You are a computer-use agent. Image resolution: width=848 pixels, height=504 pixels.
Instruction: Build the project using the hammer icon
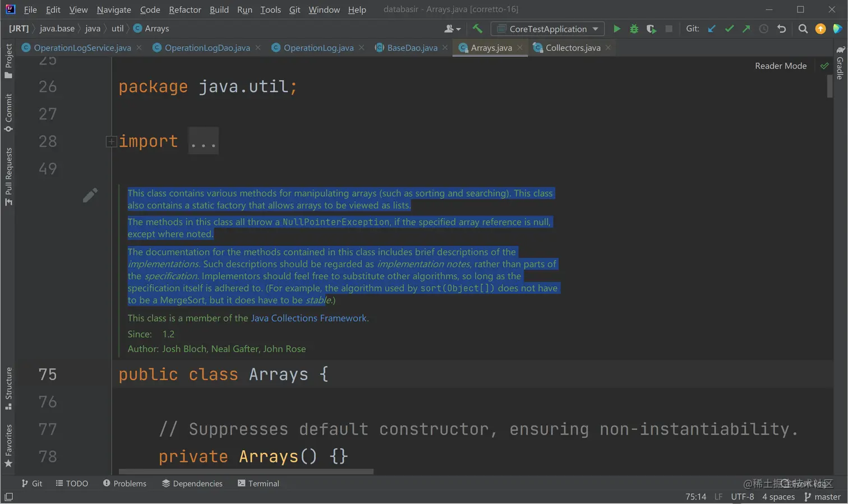[x=477, y=29]
